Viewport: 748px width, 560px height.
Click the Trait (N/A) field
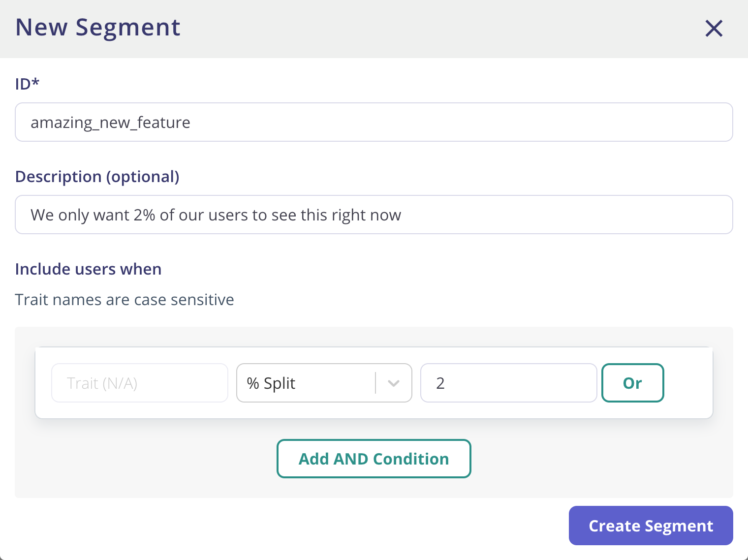point(140,383)
